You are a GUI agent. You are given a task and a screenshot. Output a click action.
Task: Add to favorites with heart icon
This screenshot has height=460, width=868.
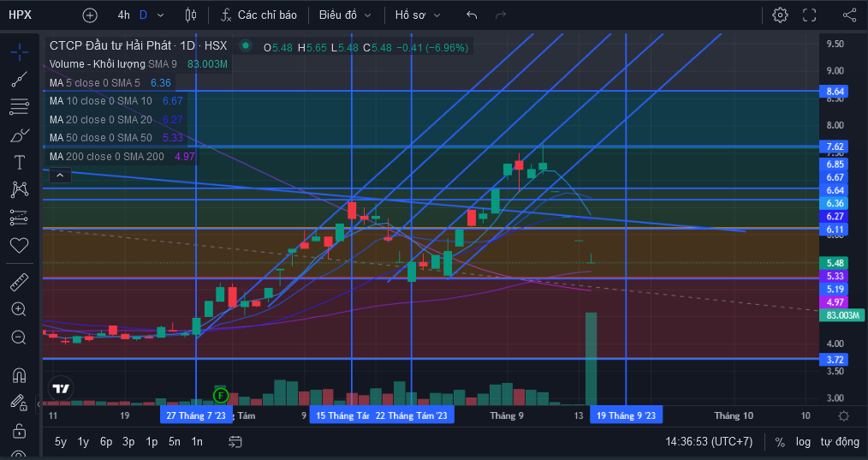(19, 245)
